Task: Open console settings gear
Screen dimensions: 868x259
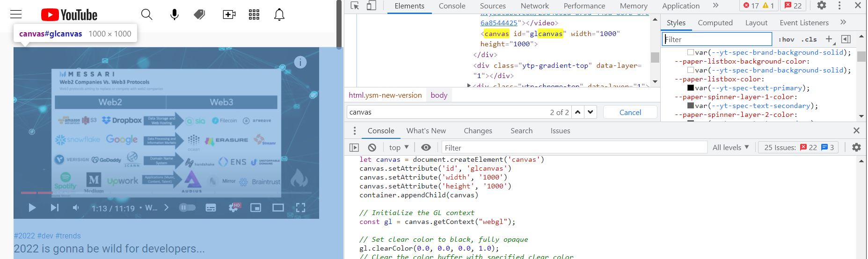Action: (856, 147)
